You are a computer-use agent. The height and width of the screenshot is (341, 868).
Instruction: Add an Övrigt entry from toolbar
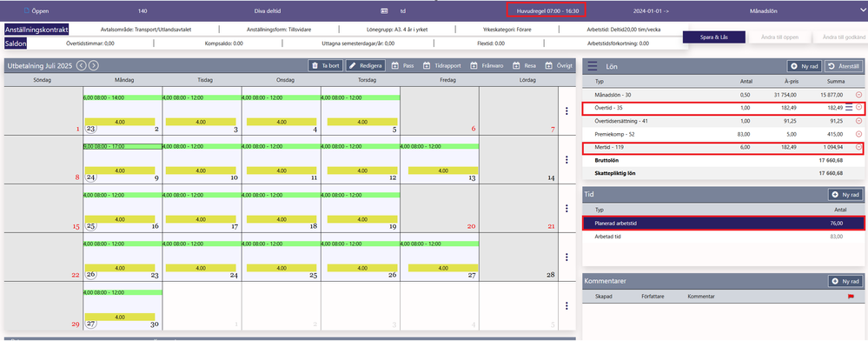pos(558,65)
